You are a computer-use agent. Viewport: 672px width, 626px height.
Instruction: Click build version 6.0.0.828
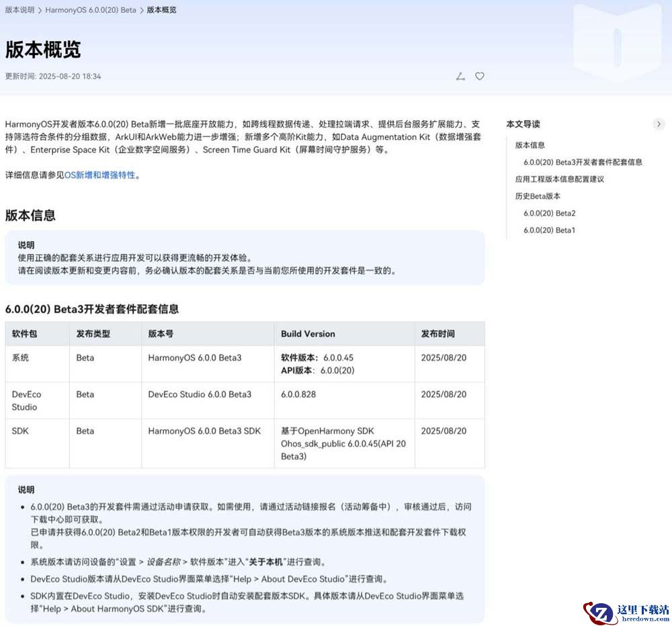coord(298,394)
